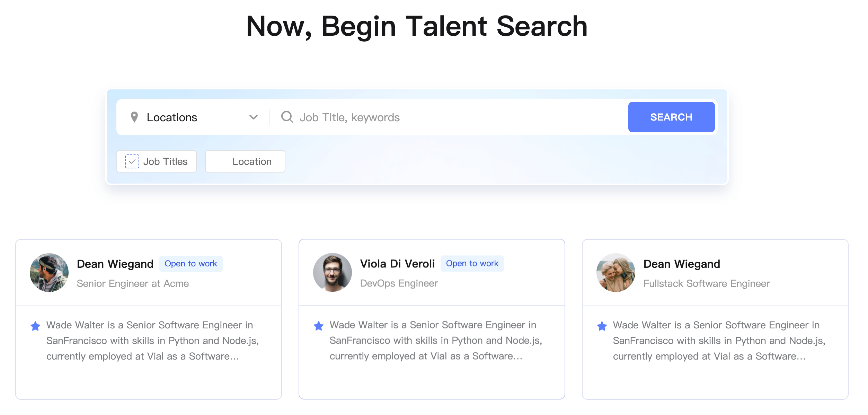The image size is (868, 415).
Task: Toggle the Job Titles filter checkbox
Action: pyautogui.click(x=132, y=161)
